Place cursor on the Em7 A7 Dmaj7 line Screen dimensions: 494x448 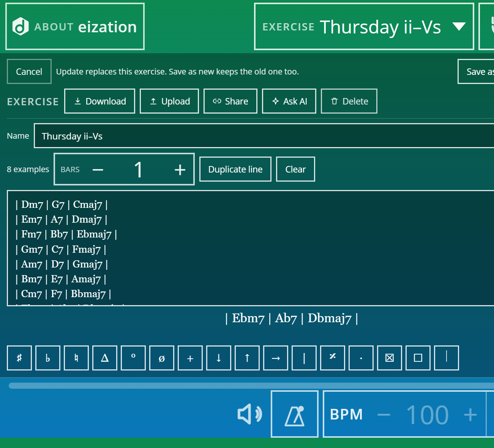[x=61, y=219]
